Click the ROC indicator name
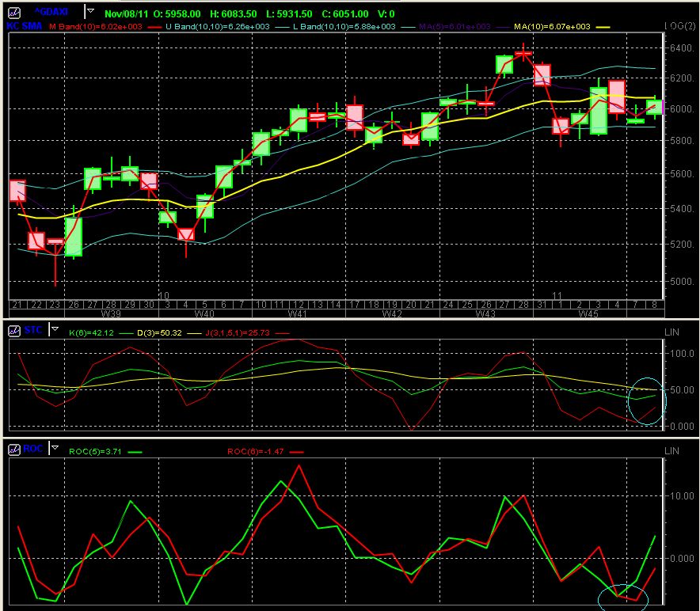The image size is (700, 611). click(x=33, y=449)
